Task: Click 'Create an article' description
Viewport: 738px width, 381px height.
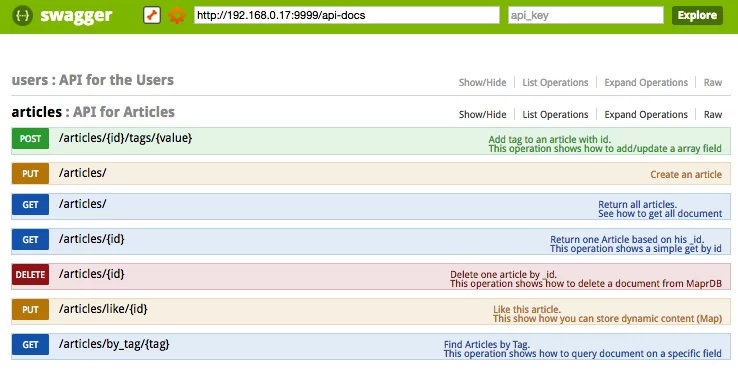Action: [686, 175]
